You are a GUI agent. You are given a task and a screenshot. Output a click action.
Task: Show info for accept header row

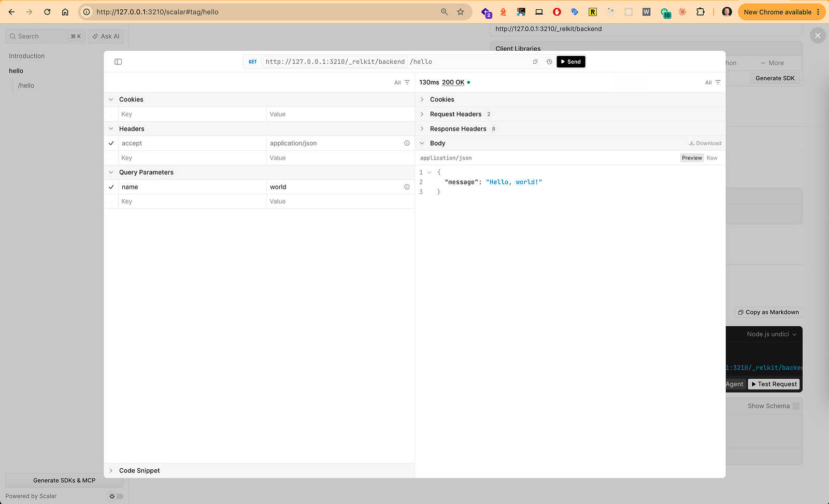[x=407, y=143]
